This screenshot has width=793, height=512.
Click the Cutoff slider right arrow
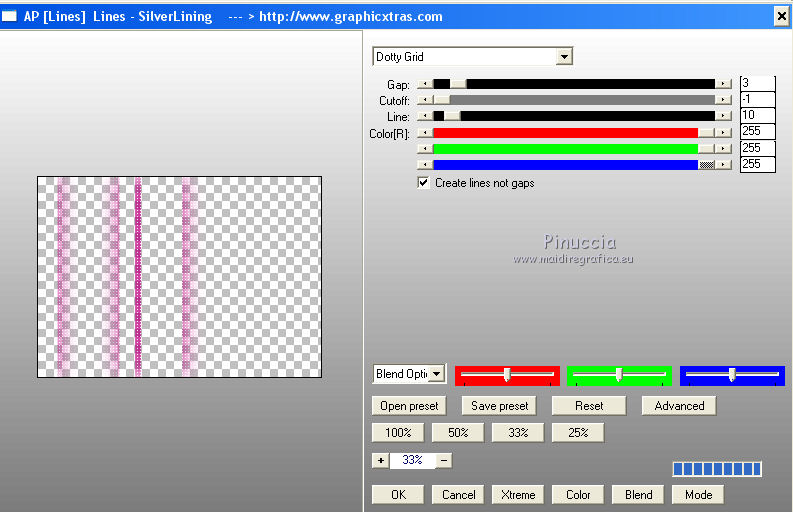[724, 100]
